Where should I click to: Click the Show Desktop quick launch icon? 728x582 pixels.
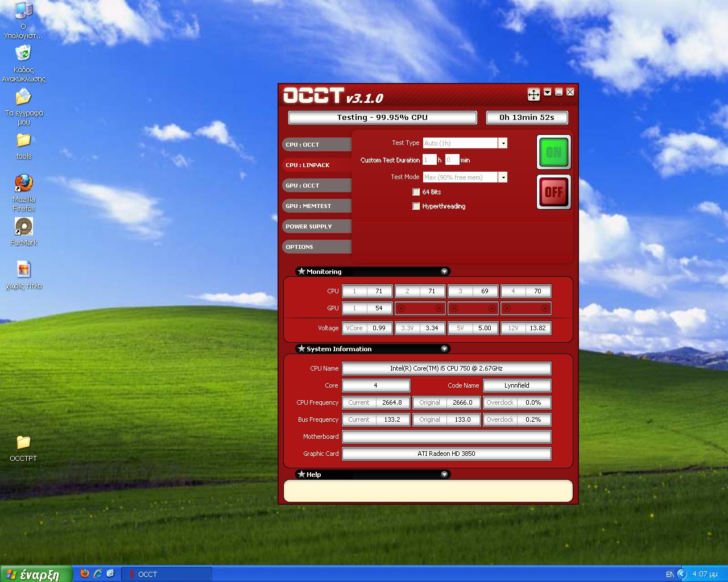[111, 574]
